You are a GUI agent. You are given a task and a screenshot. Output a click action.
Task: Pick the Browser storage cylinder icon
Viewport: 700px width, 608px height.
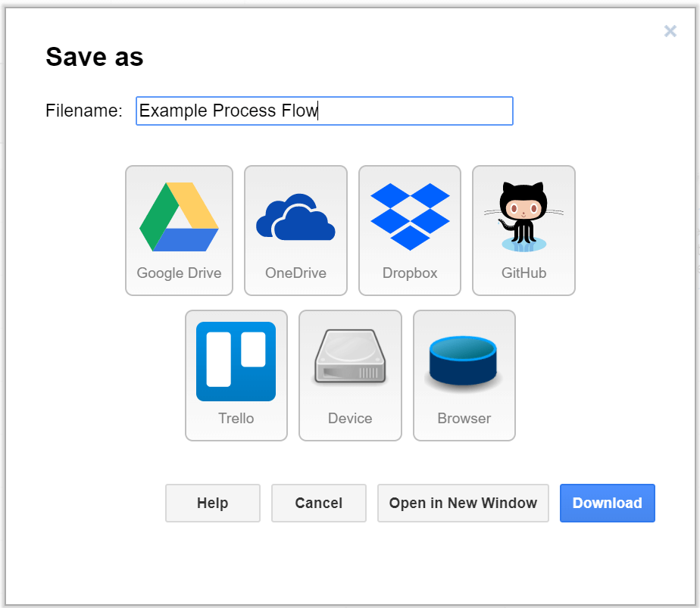pyautogui.click(x=464, y=361)
